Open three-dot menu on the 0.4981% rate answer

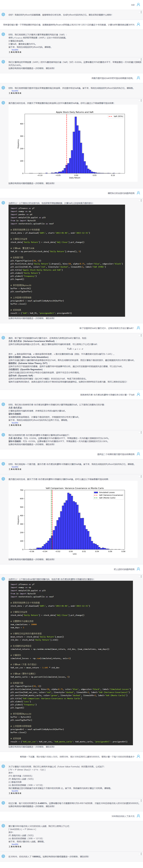(x=141, y=800)
